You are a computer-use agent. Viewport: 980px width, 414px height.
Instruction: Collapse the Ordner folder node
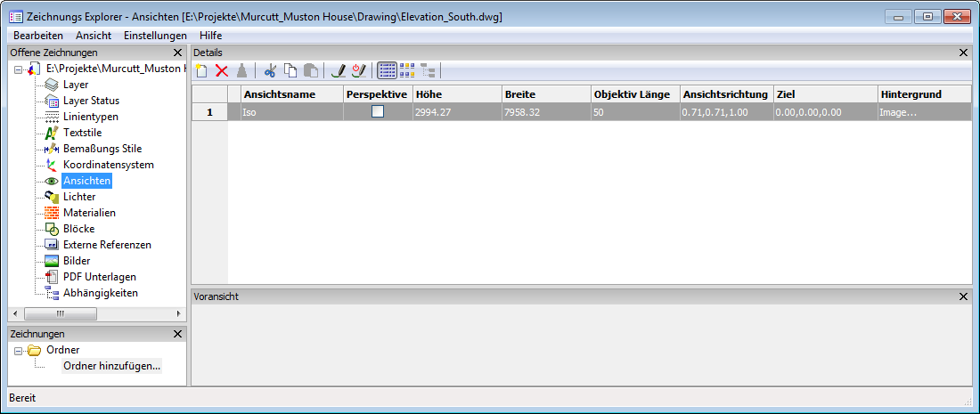pyautogui.click(x=19, y=350)
